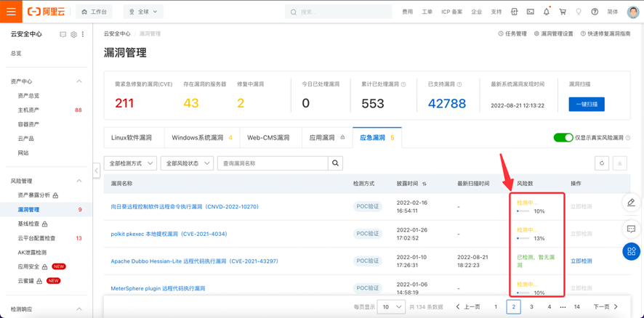Open Apache Dubbo Hessian-Lite vulnerability link
This screenshot has height=318, width=644.
194,261
